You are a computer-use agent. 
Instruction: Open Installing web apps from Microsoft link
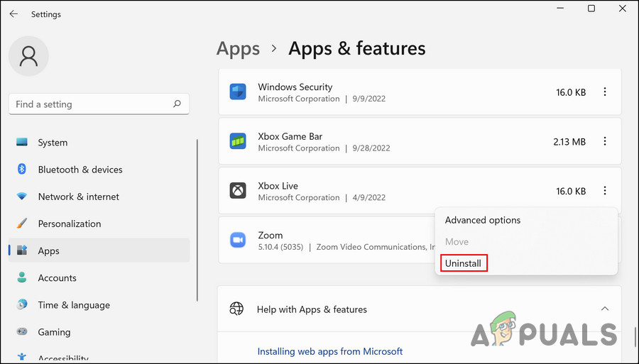click(330, 351)
